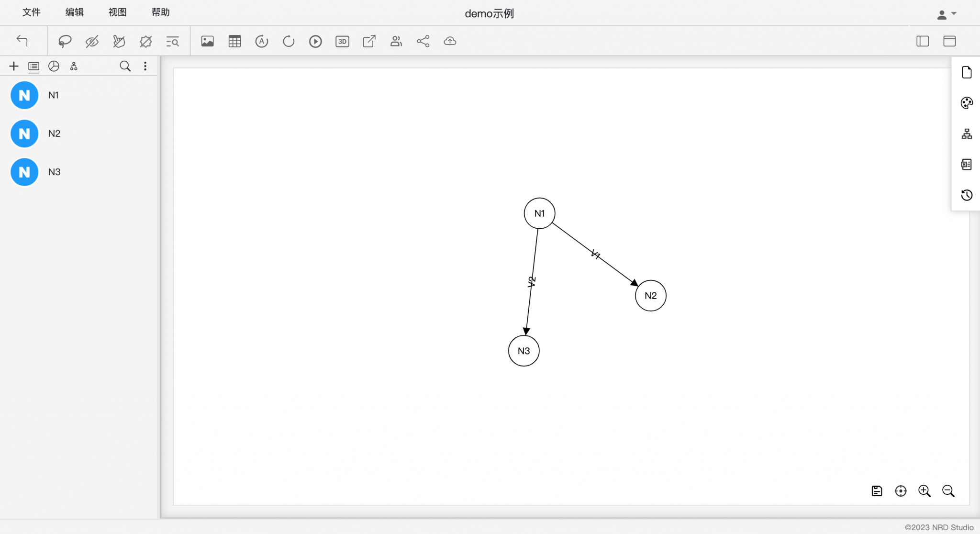Open the user account dropdown
The width and height of the screenshot is (980, 534).
click(x=946, y=14)
